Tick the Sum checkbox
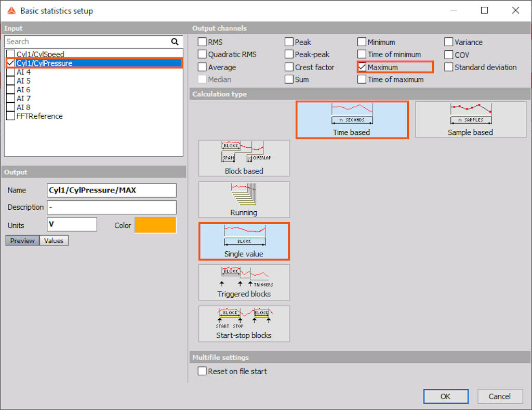The width and height of the screenshot is (532, 410). [x=289, y=79]
